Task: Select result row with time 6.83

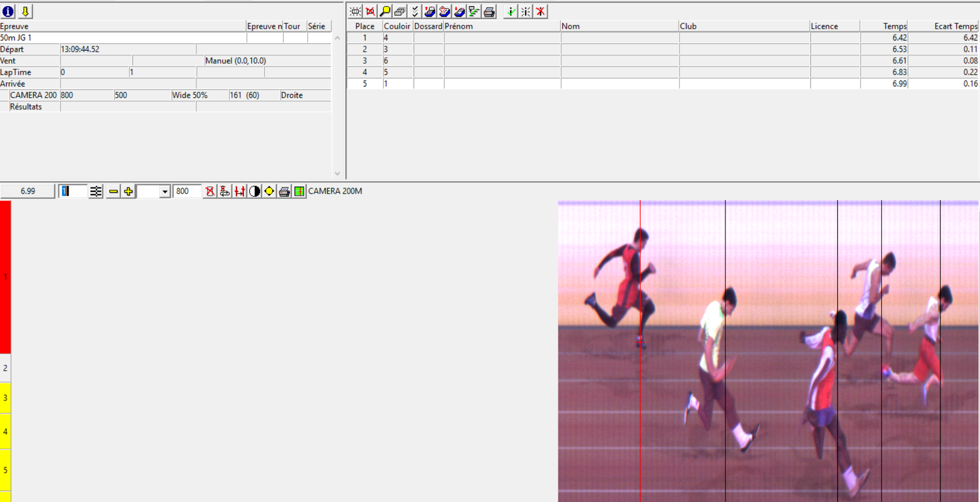Action: point(663,72)
